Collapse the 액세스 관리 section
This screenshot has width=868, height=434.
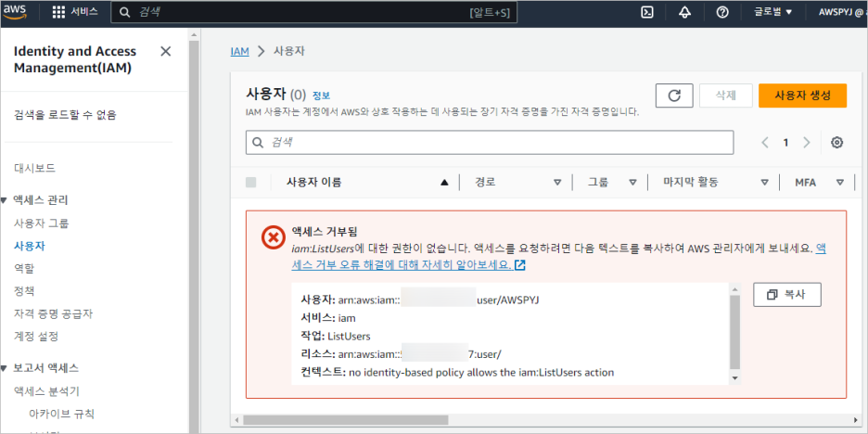(4, 200)
